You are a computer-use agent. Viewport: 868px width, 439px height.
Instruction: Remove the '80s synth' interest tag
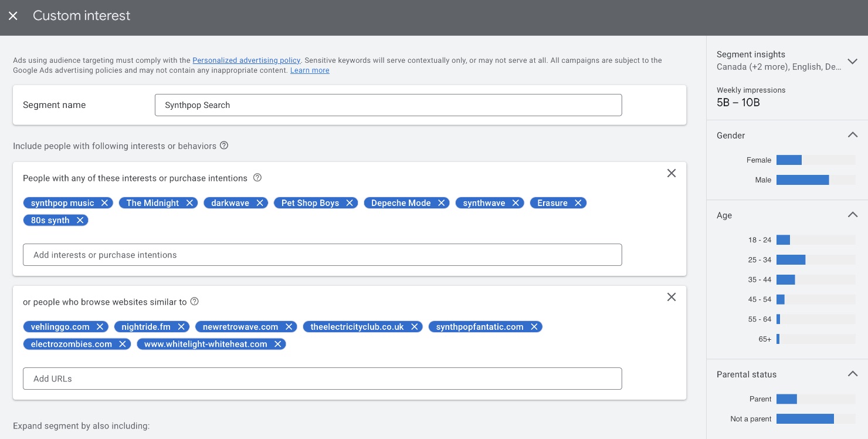click(x=80, y=221)
